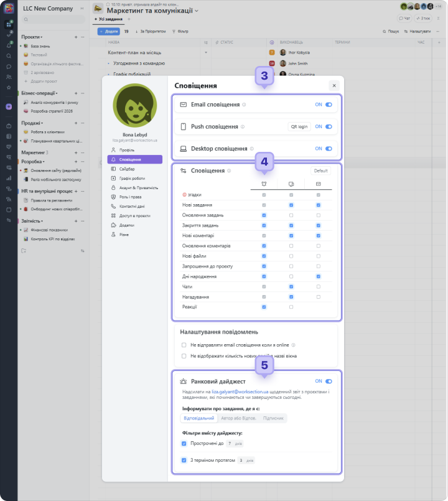Screen dimensions: 448x501
Task: Click the info icon next to Email сповіщення
Action: click(x=244, y=105)
